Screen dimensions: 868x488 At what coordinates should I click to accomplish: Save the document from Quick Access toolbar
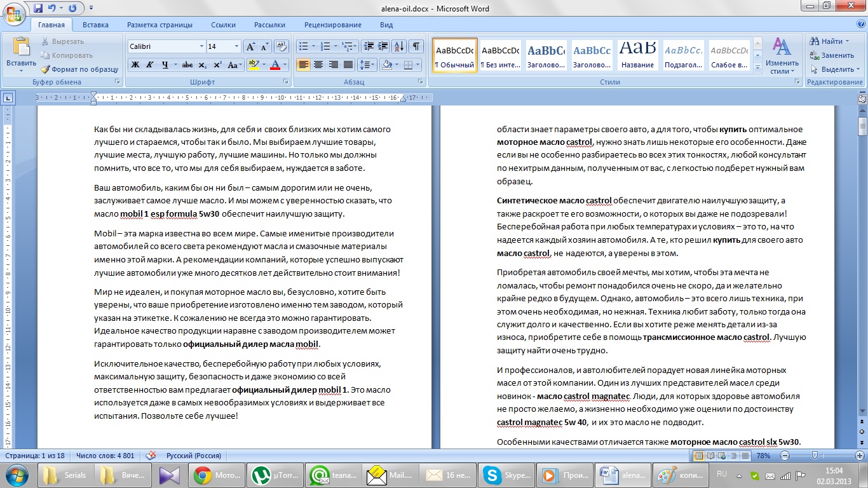(x=38, y=8)
